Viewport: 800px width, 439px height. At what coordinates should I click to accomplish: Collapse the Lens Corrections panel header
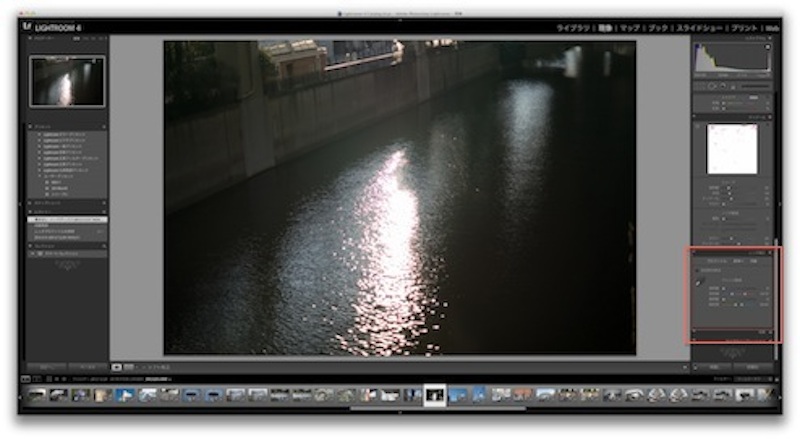(x=733, y=253)
